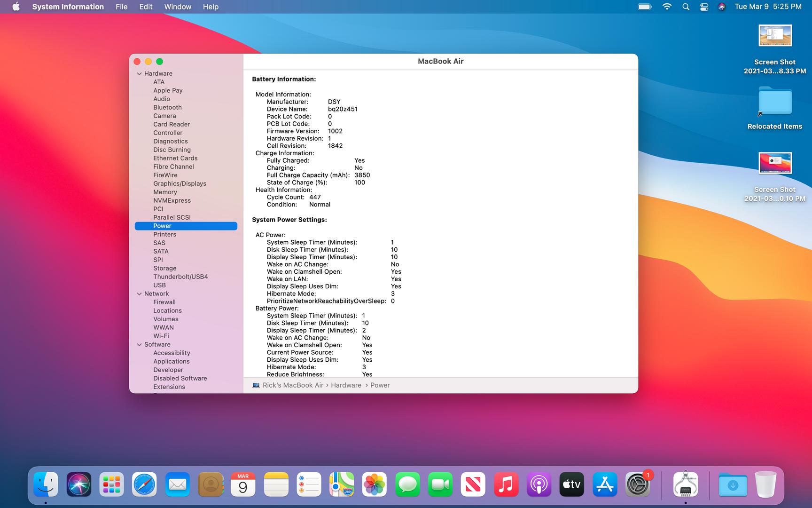The width and height of the screenshot is (812, 508).
Task: Select Applications in the sidebar
Action: (172, 361)
